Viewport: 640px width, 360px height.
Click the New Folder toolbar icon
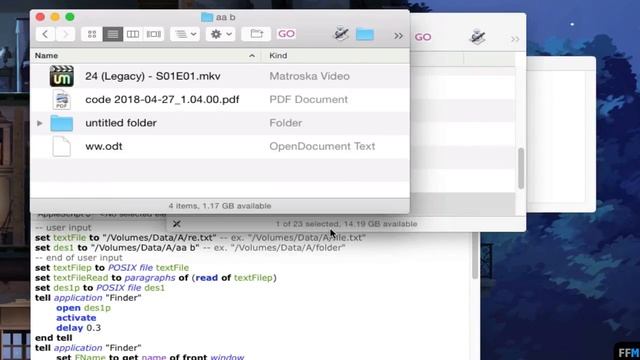(x=256, y=34)
